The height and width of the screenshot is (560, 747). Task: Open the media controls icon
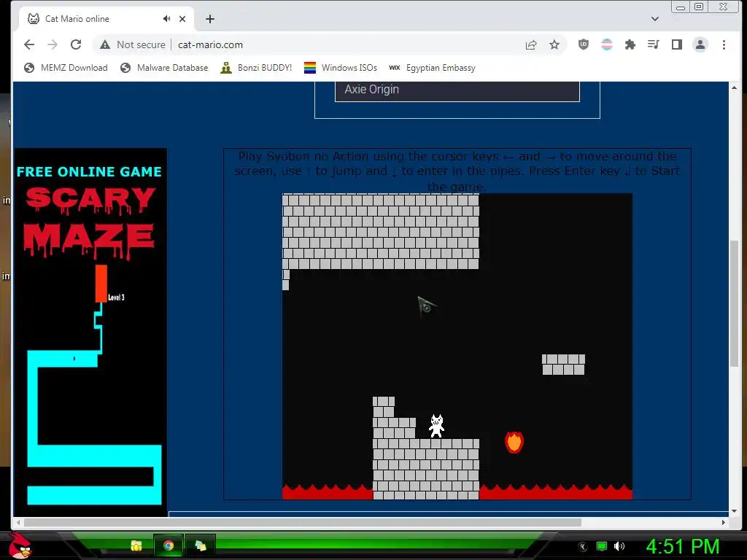coord(653,44)
